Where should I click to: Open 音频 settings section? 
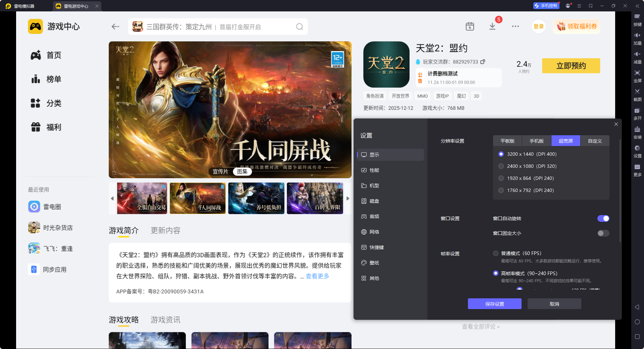click(x=390, y=216)
